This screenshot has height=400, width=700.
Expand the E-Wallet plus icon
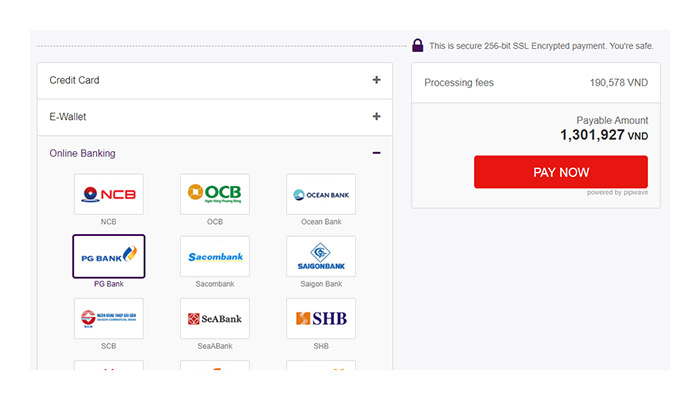[376, 117]
